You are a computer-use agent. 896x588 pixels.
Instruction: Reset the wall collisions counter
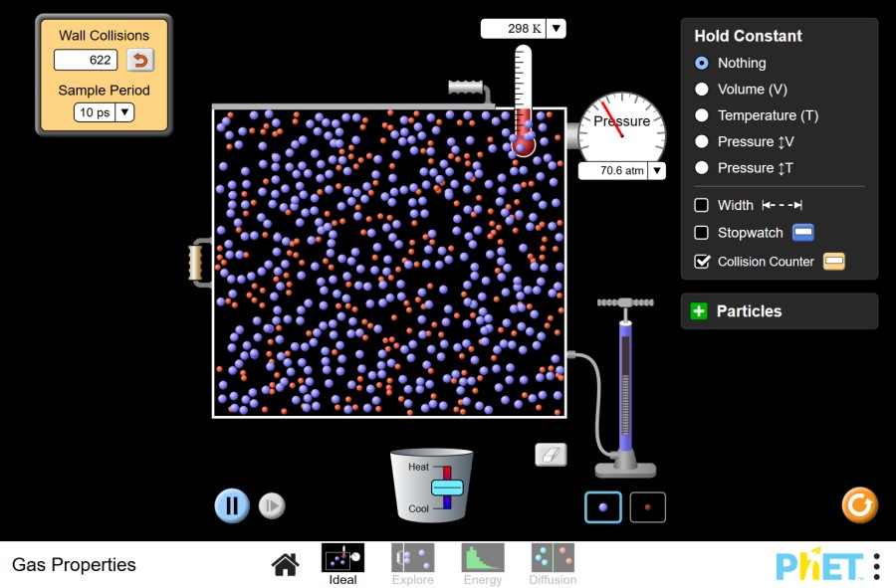click(x=140, y=60)
